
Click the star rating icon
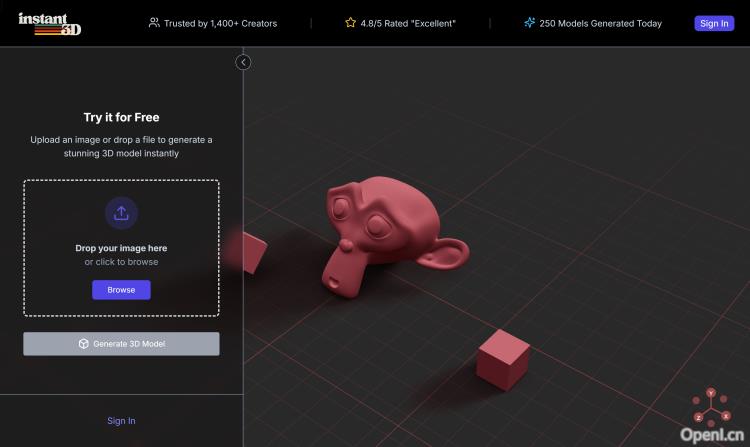(350, 23)
